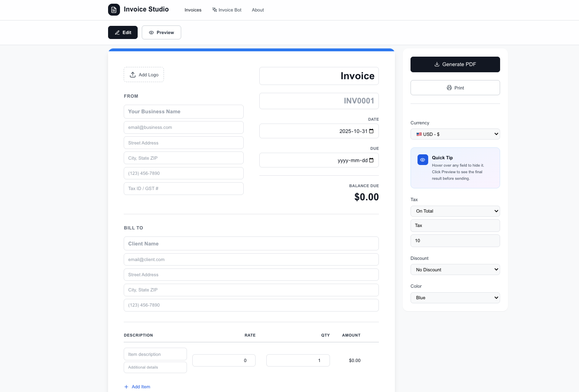579x392 pixels.
Task: Click the blue eye icon in the Quick Tip panel
Action: [422, 160]
